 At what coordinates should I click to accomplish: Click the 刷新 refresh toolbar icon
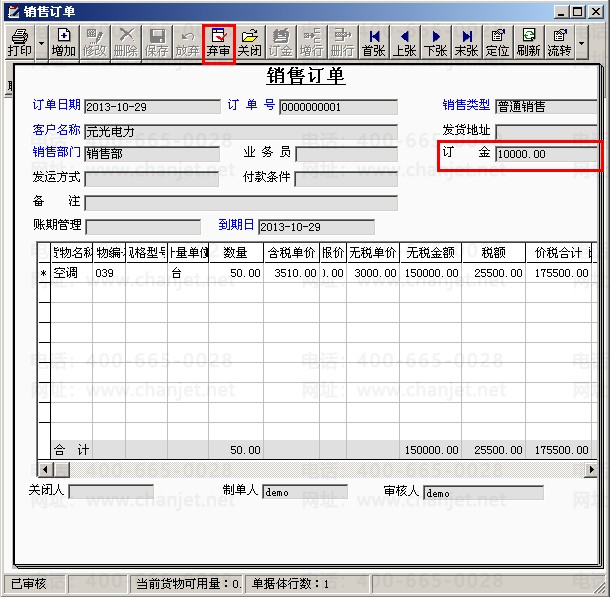(529, 42)
